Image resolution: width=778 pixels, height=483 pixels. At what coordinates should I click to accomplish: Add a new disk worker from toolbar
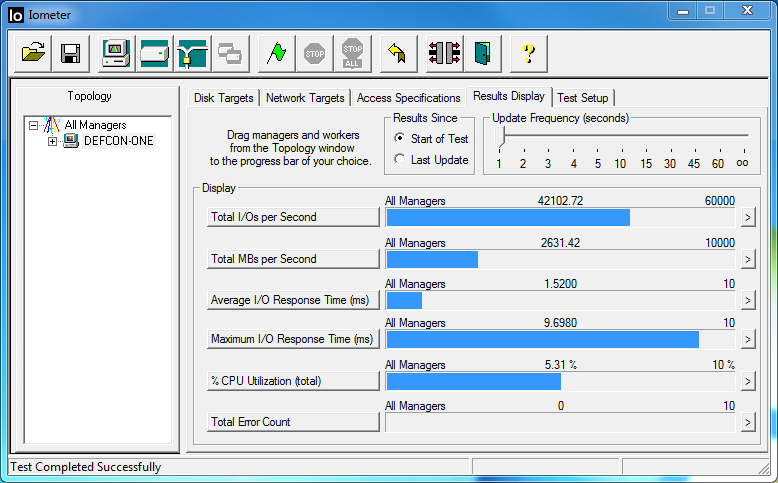[x=154, y=54]
